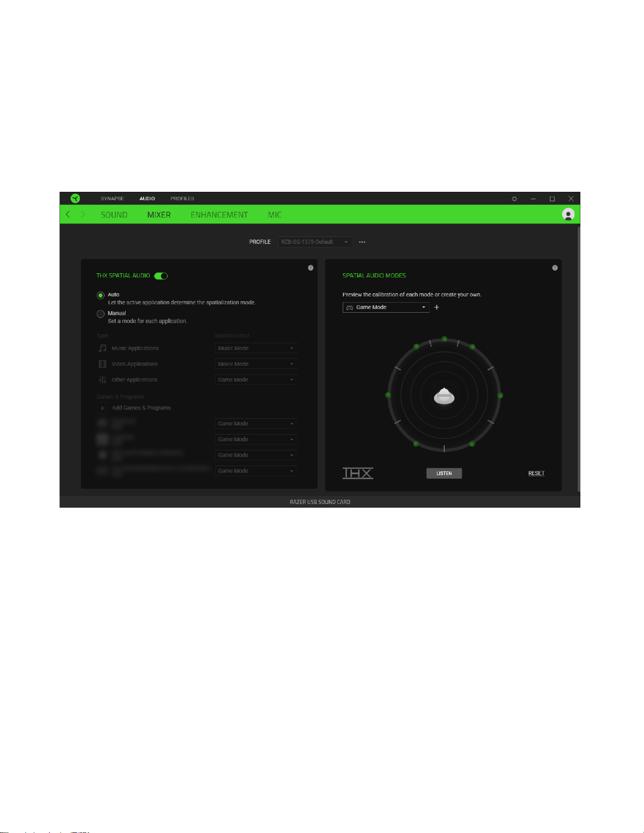This screenshot has height=833, width=644.
Task: Switch to the Synapse tab
Action: [x=113, y=199]
